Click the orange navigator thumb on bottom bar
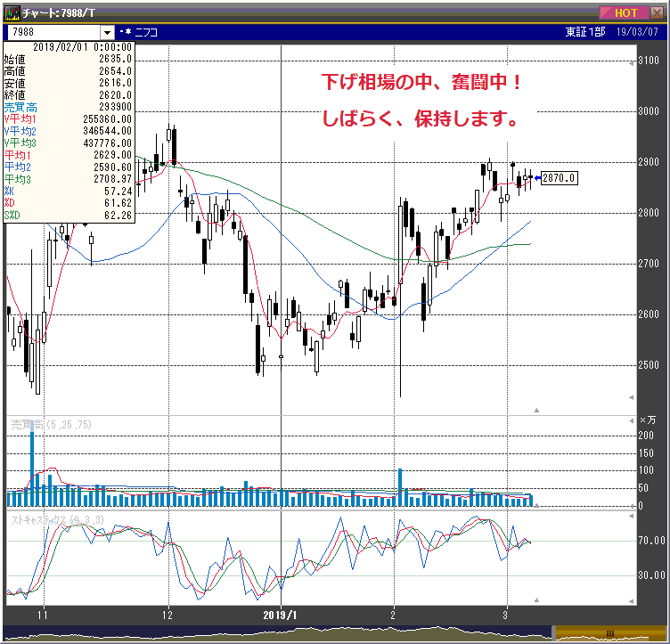670x644 pixels. (609, 633)
